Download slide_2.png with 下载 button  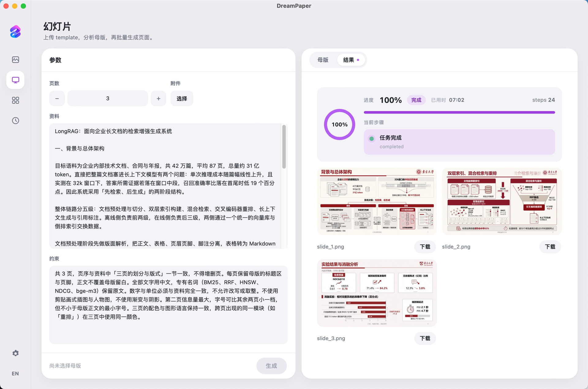(550, 247)
